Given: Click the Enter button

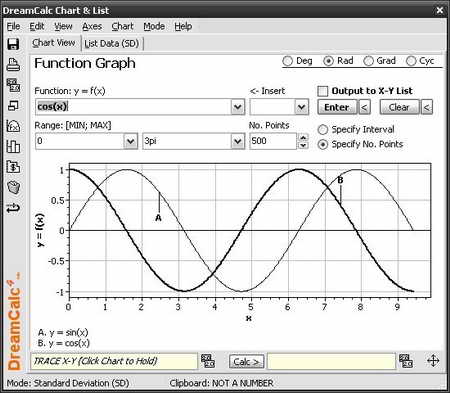Looking at the screenshot, I should [337, 107].
